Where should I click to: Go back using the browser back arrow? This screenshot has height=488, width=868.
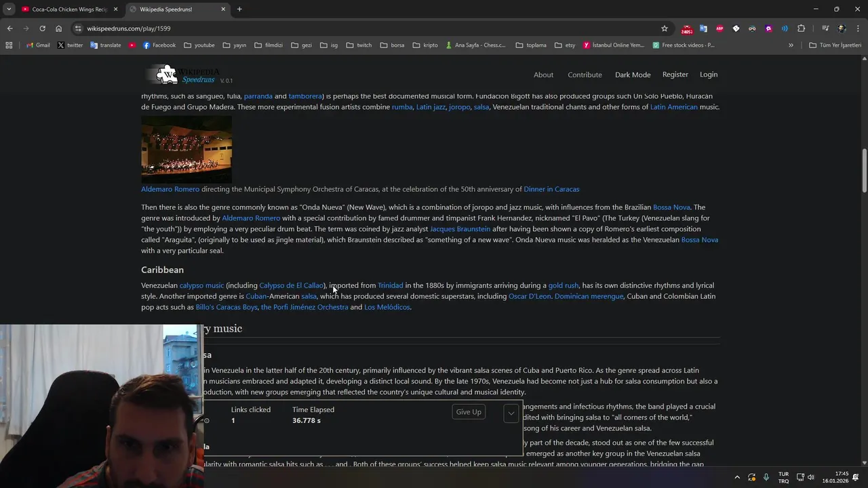pos(9,28)
